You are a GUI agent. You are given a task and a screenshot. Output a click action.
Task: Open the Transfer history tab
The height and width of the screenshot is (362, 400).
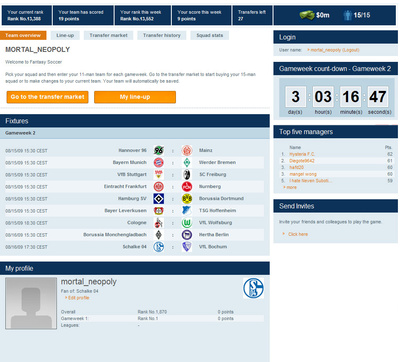[162, 35]
